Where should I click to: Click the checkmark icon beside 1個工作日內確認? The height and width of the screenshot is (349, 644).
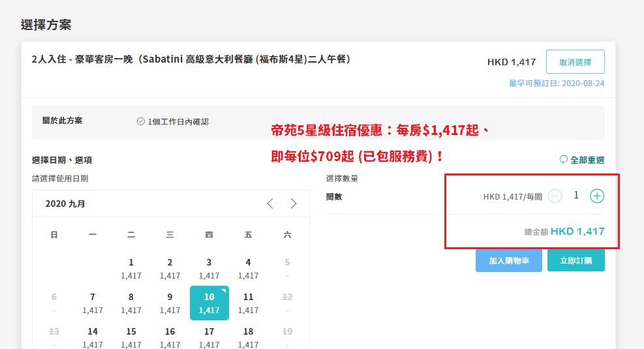click(x=141, y=121)
